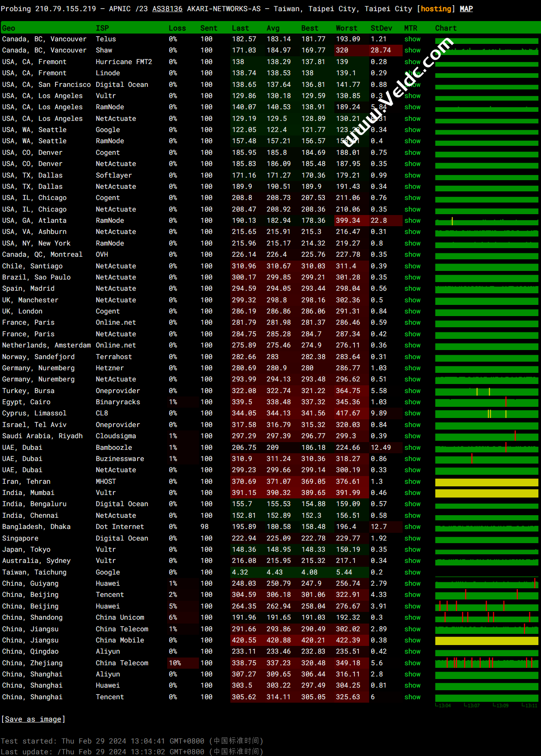Click the yellow chart bar for Jiangsu China Mobile
Image resolution: width=541 pixels, height=756 pixels.
[x=486, y=641]
